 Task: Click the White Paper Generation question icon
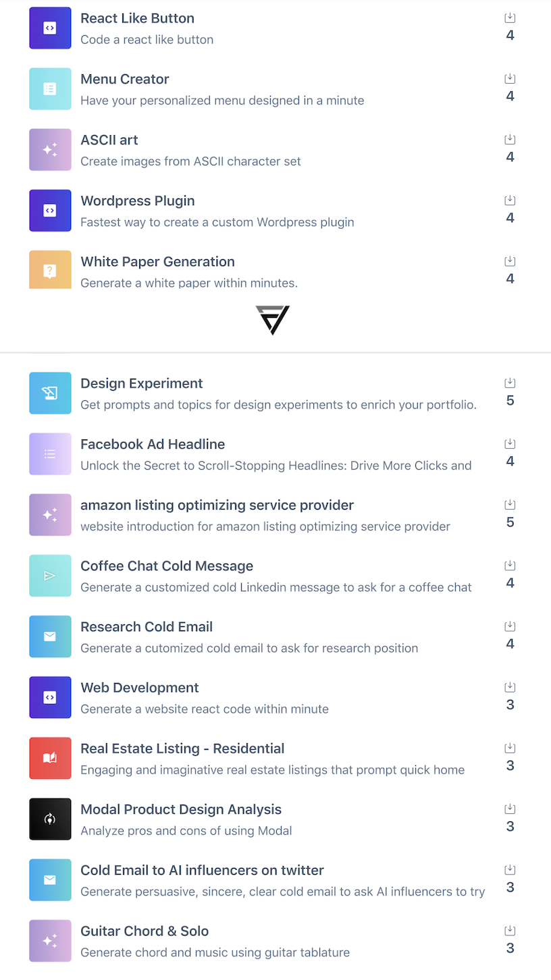(x=50, y=271)
